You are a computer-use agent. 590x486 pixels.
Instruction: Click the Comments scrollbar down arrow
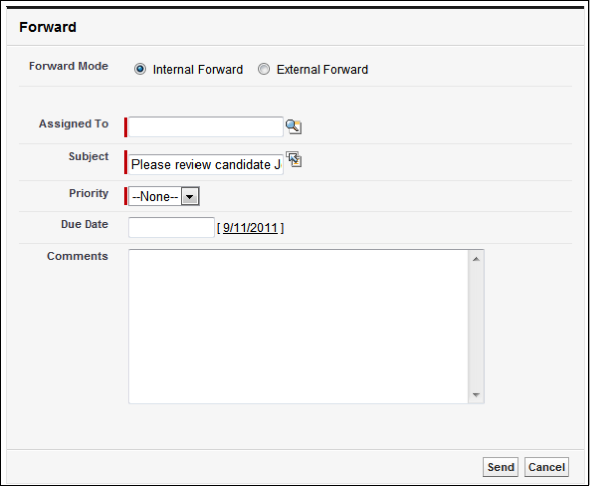click(x=476, y=395)
